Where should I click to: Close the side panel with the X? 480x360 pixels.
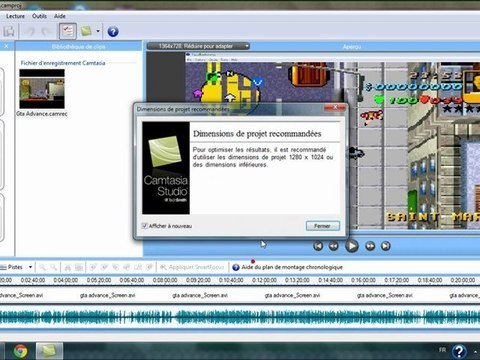pyautogui.click(x=6, y=46)
